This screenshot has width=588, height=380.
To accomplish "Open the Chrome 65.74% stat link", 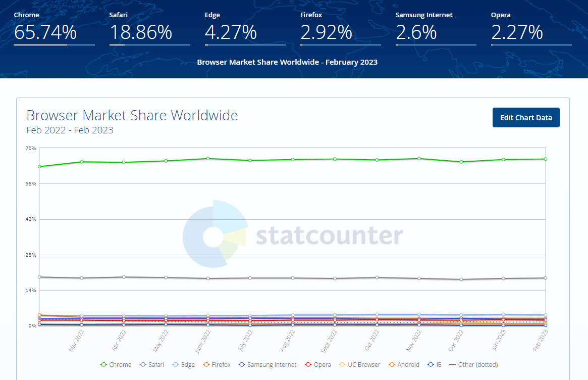I will (x=44, y=32).
